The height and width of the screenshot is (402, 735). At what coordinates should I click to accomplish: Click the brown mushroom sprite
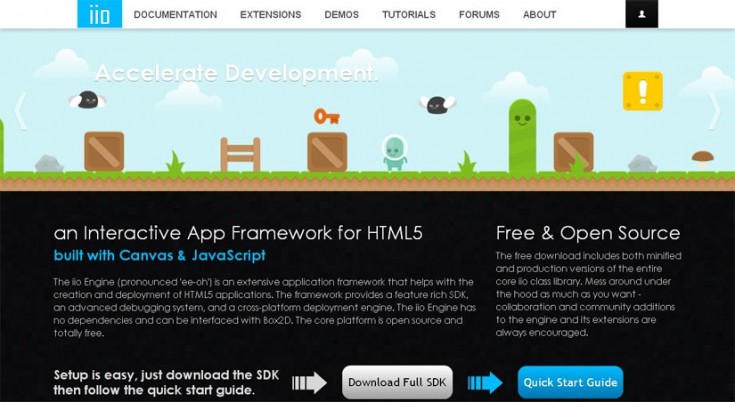702,160
